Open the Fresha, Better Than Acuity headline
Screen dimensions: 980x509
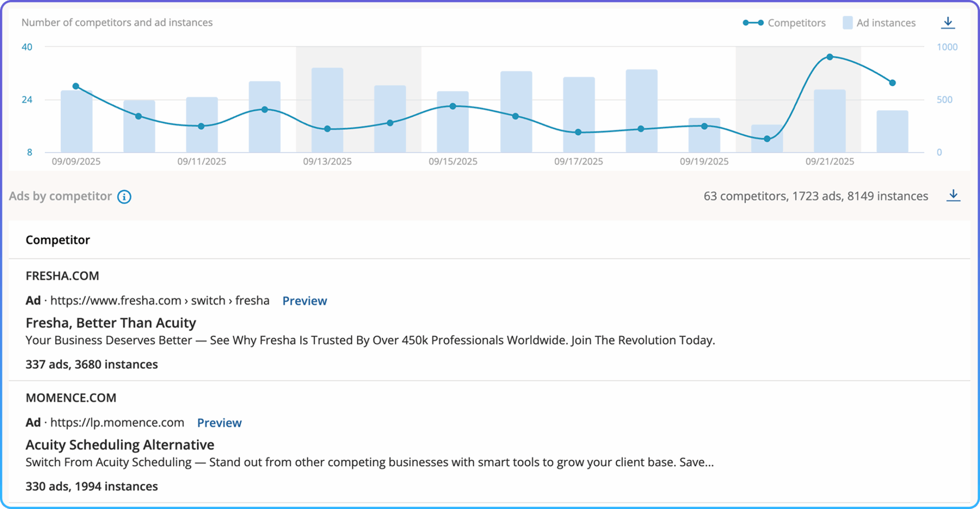pyautogui.click(x=111, y=323)
